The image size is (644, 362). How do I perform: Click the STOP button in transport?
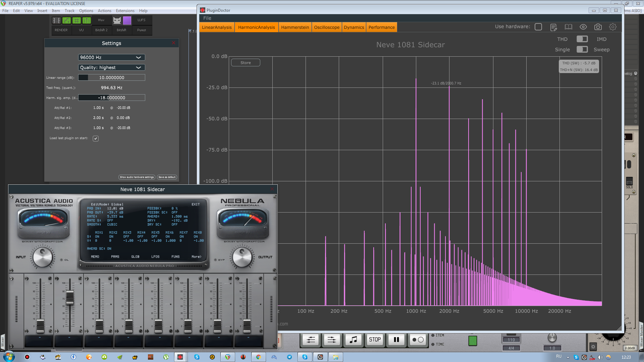[375, 340]
